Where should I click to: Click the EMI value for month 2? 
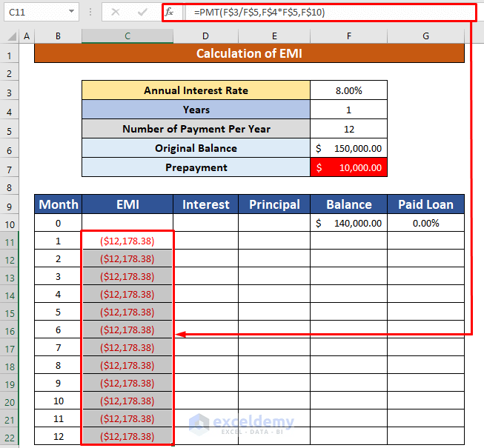click(x=127, y=258)
